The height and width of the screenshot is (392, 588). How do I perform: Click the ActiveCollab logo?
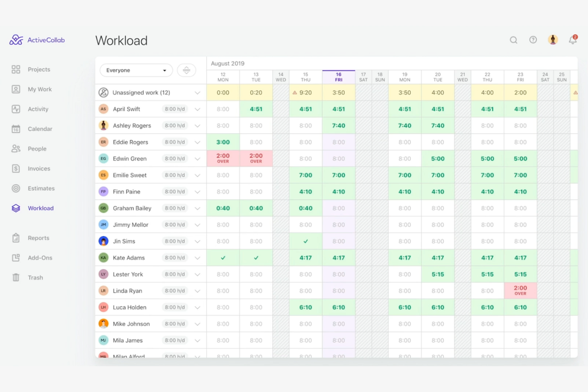36,40
